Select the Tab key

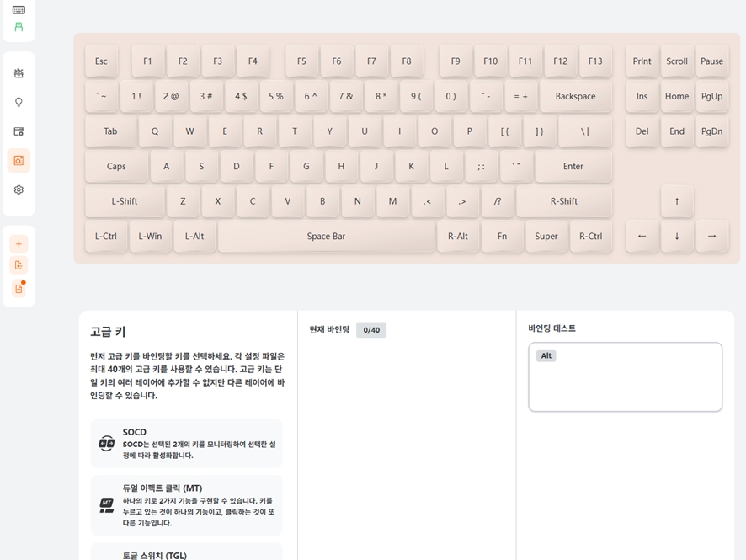110,131
